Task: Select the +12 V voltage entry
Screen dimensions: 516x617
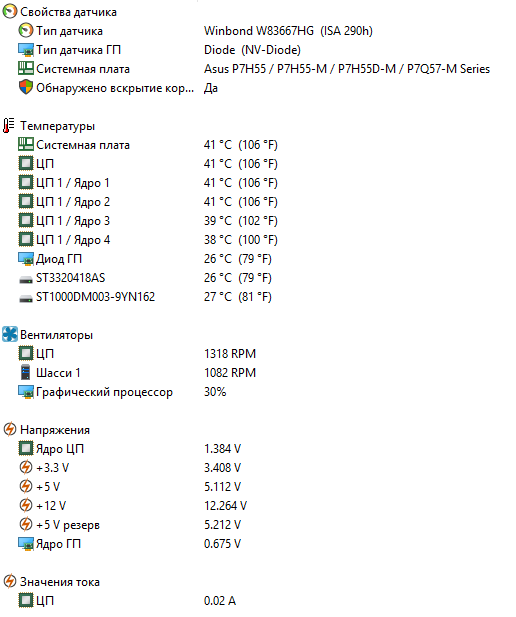Action: tap(132, 505)
